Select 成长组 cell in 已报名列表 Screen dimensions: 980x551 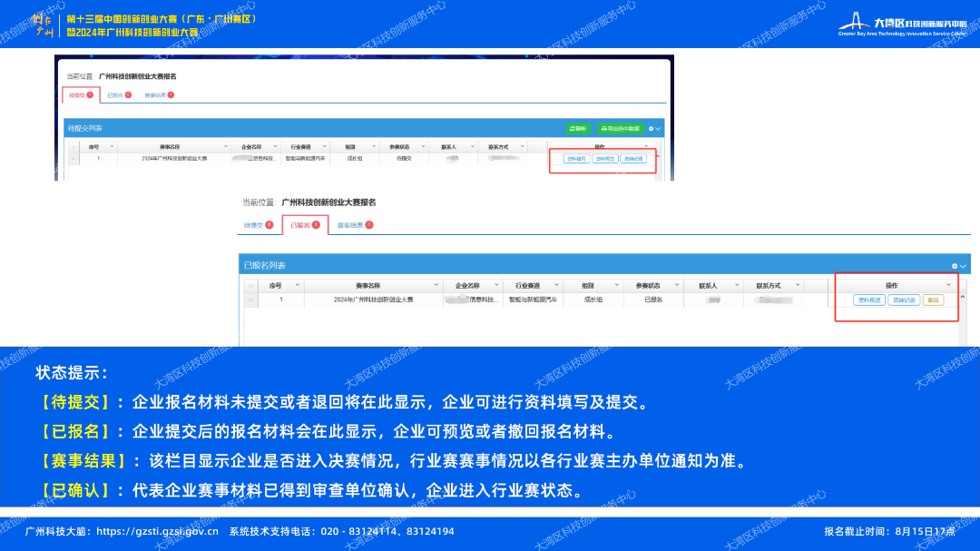[x=593, y=300]
